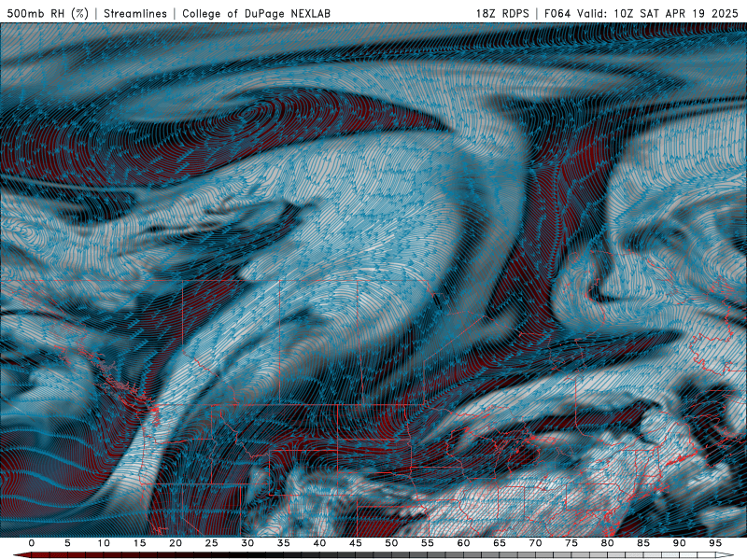Screen dimensions: 747x560
Task: Click the '30' colorbar tick label
Action: [x=247, y=543]
